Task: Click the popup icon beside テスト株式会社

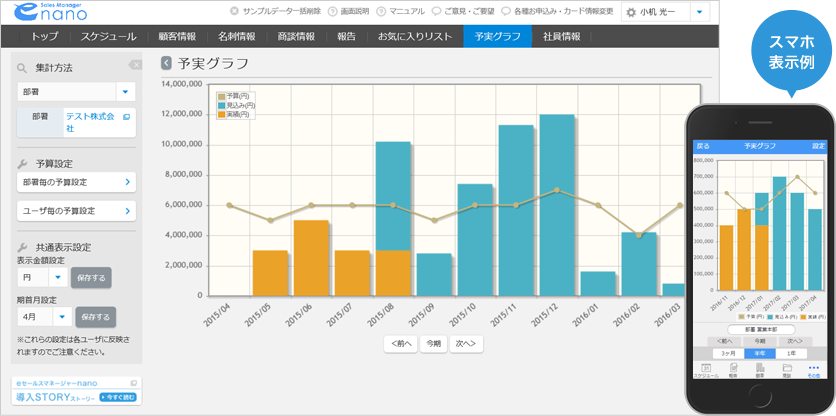Action: (126, 116)
